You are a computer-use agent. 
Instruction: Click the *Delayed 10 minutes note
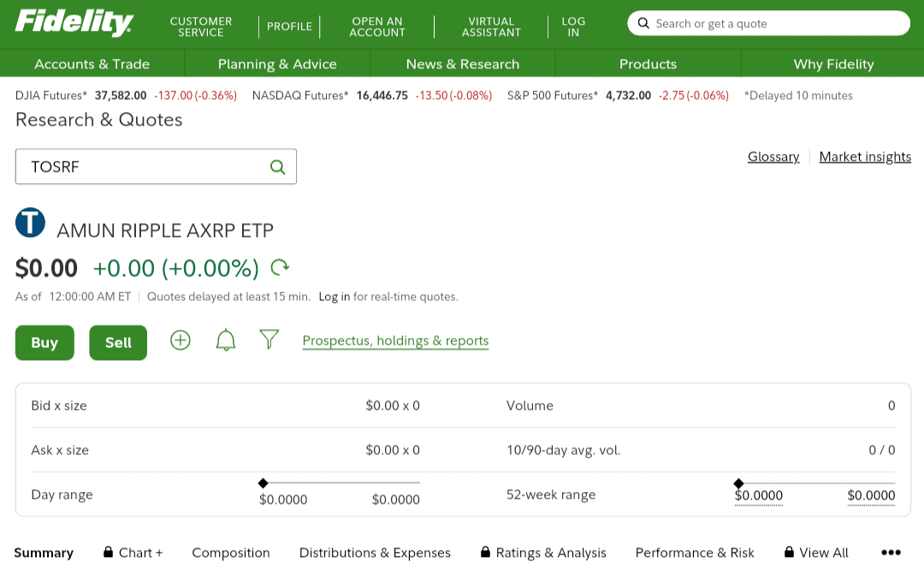click(798, 96)
